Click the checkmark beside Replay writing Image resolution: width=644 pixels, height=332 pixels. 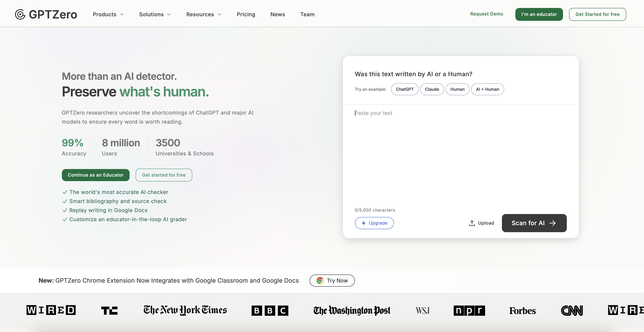(65, 210)
